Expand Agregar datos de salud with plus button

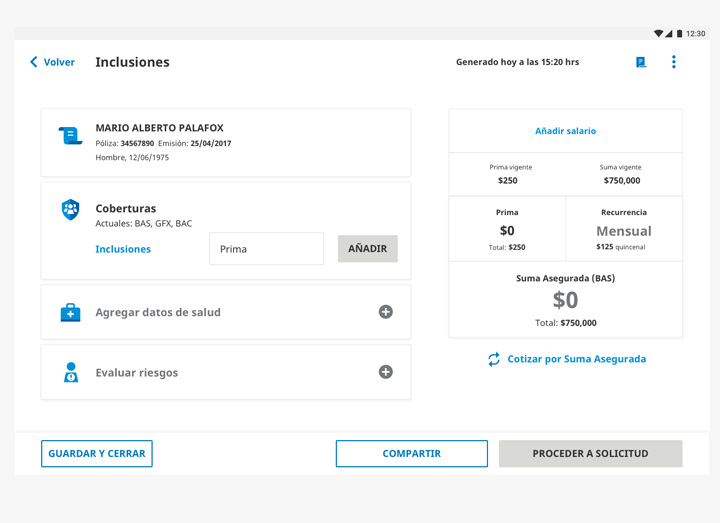click(385, 312)
